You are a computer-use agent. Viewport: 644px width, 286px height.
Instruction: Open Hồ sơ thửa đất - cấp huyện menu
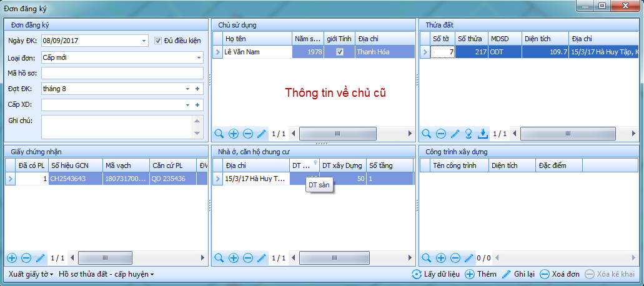pyautogui.click(x=106, y=274)
